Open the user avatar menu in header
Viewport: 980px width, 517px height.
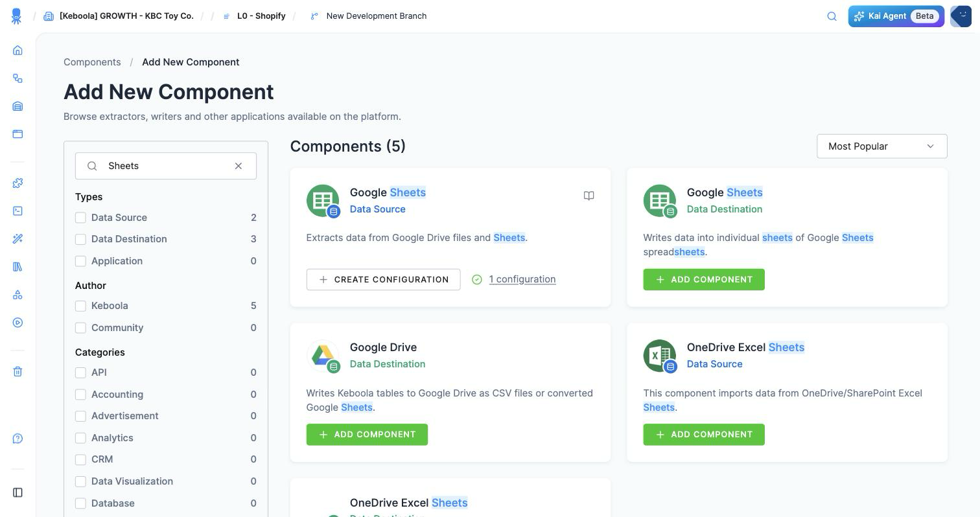click(x=961, y=16)
